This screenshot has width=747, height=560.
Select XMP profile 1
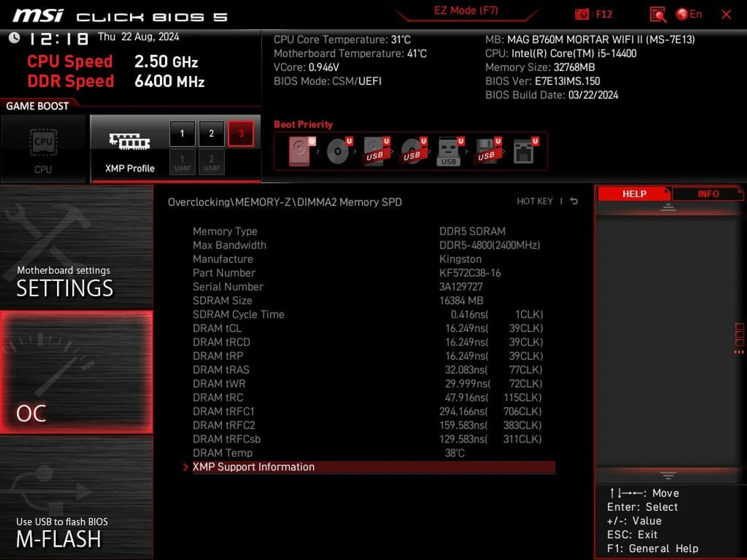(x=182, y=134)
